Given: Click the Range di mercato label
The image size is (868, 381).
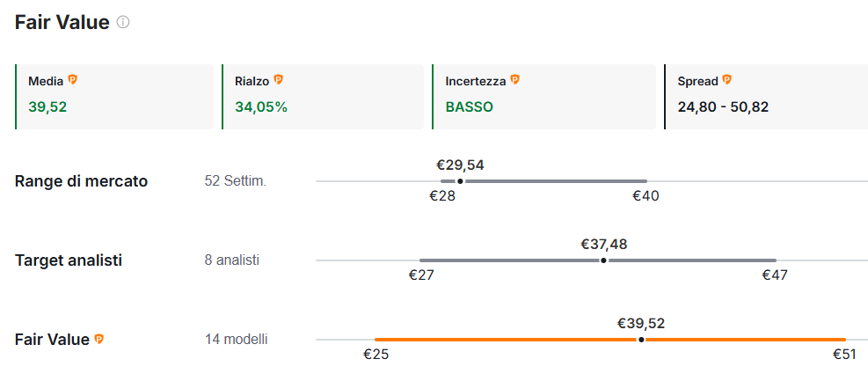Looking at the screenshot, I should (82, 181).
